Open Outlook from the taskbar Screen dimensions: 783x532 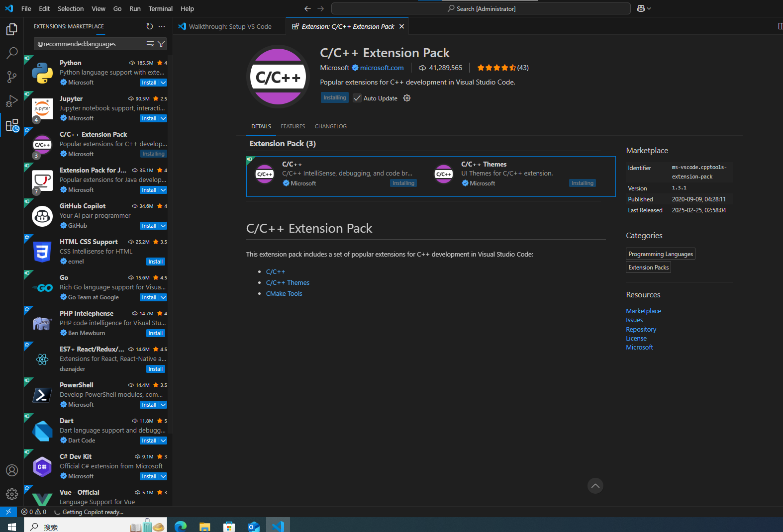[x=253, y=526]
